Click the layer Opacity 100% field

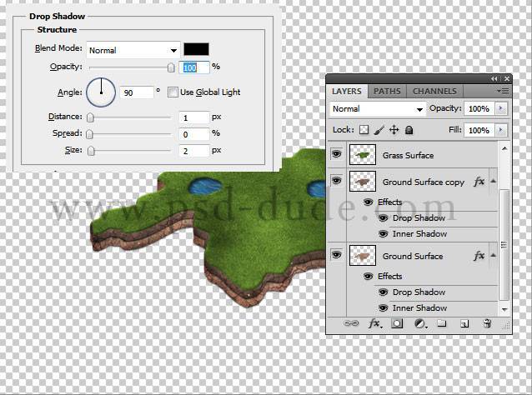click(x=479, y=109)
